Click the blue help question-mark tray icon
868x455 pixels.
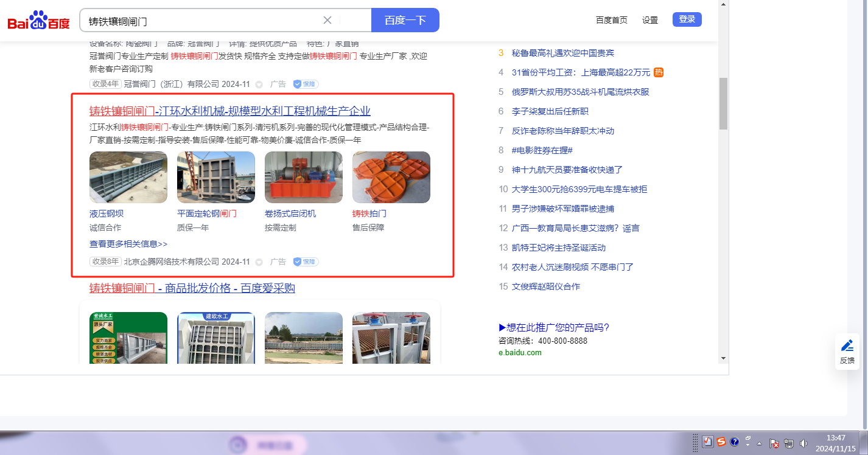click(x=735, y=442)
